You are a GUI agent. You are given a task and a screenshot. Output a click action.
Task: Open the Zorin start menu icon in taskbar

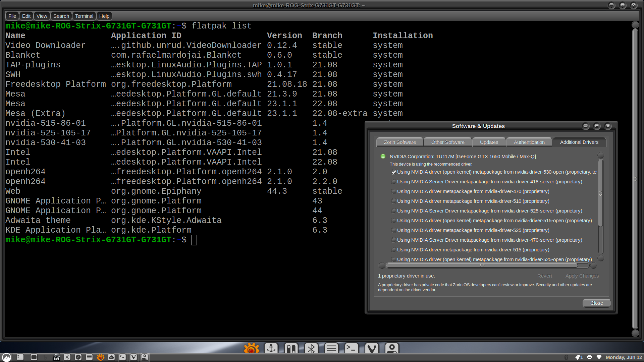[6, 357]
